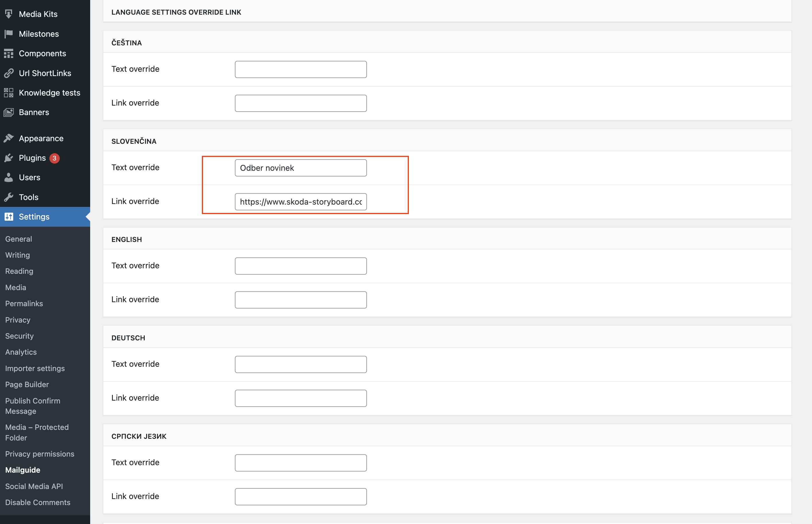Click the Plugins plug icon
The image size is (812, 524).
pos(9,158)
